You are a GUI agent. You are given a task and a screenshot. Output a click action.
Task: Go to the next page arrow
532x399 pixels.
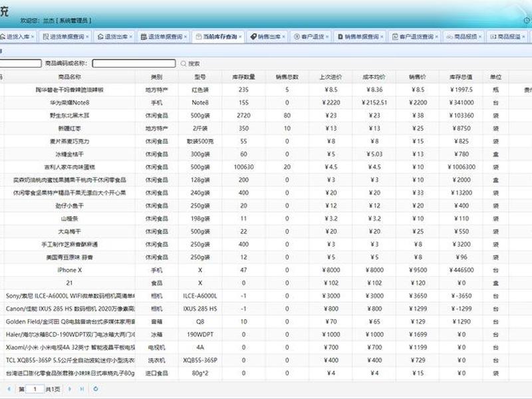coord(70,389)
